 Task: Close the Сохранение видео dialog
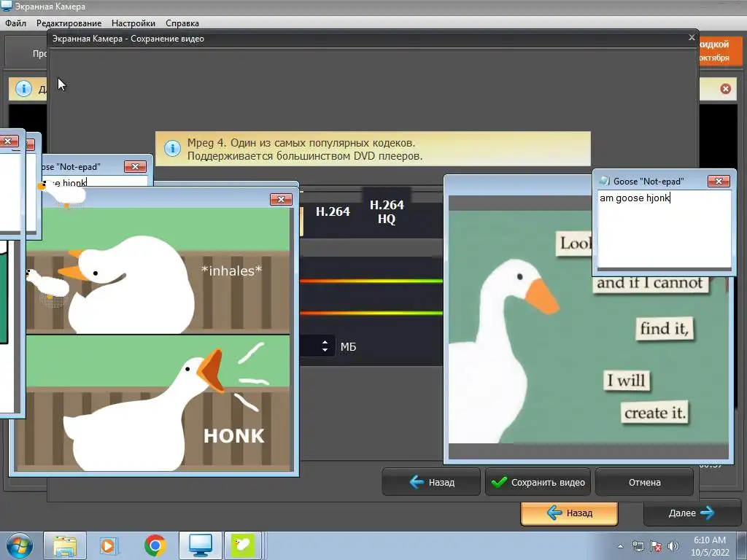(692, 38)
